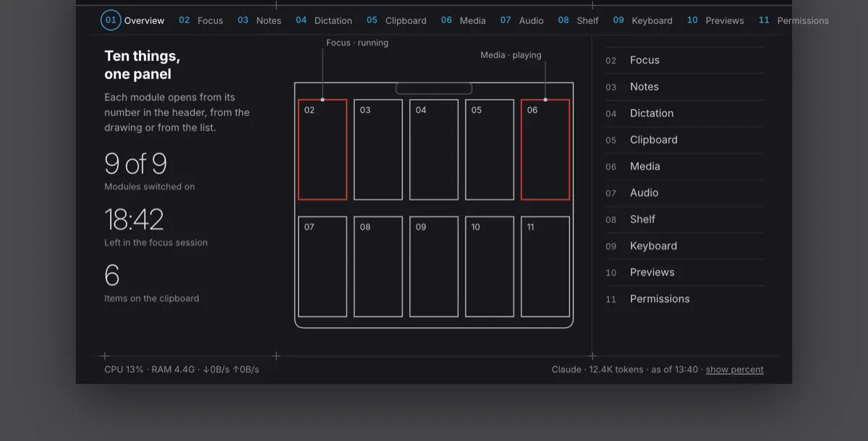Select module box 07 in the drawing

pyautogui.click(x=323, y=266)
